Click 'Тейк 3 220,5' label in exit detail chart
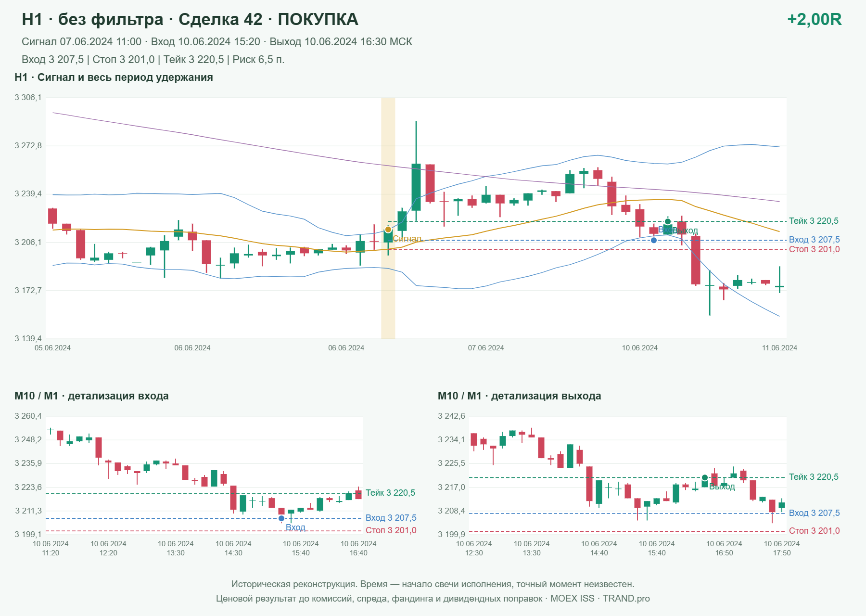Viewport: 866px width, 616px height. (x=814, y=477)
